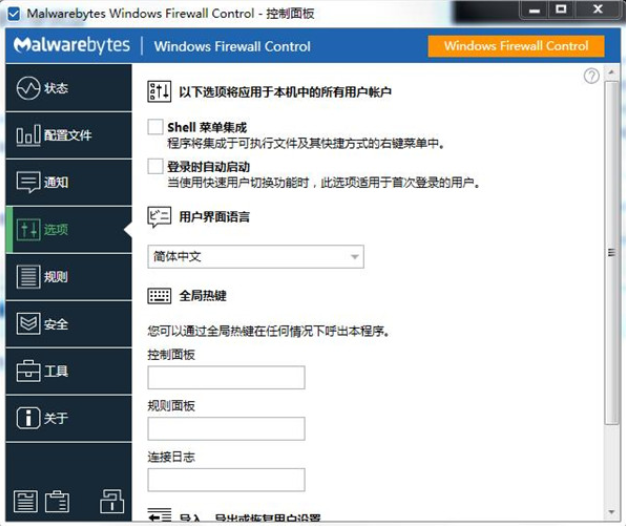The width and height of the screenshot is (626, 526).
Task: Open the 规则 rules page
Action: pyautogui.click(x=69, y=277)
